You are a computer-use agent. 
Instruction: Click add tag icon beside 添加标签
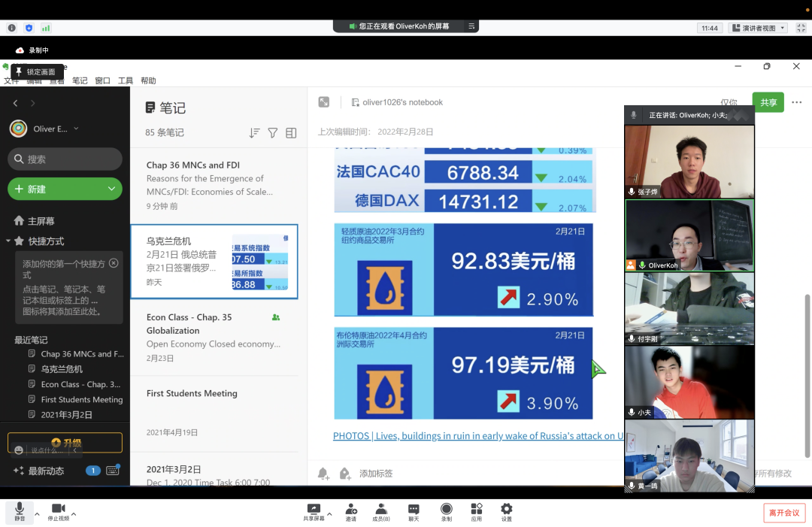coord(345,473)
